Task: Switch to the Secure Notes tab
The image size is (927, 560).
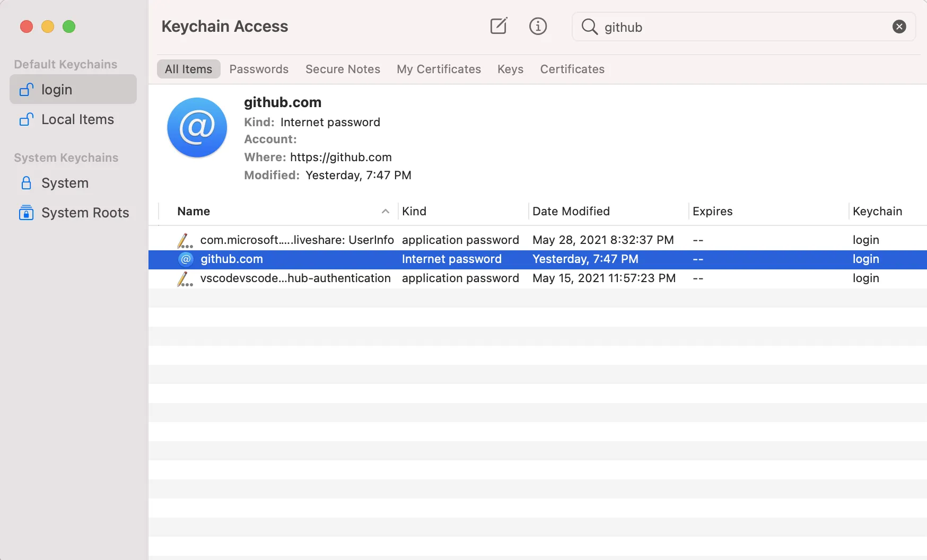Action: tap(343, 69)
